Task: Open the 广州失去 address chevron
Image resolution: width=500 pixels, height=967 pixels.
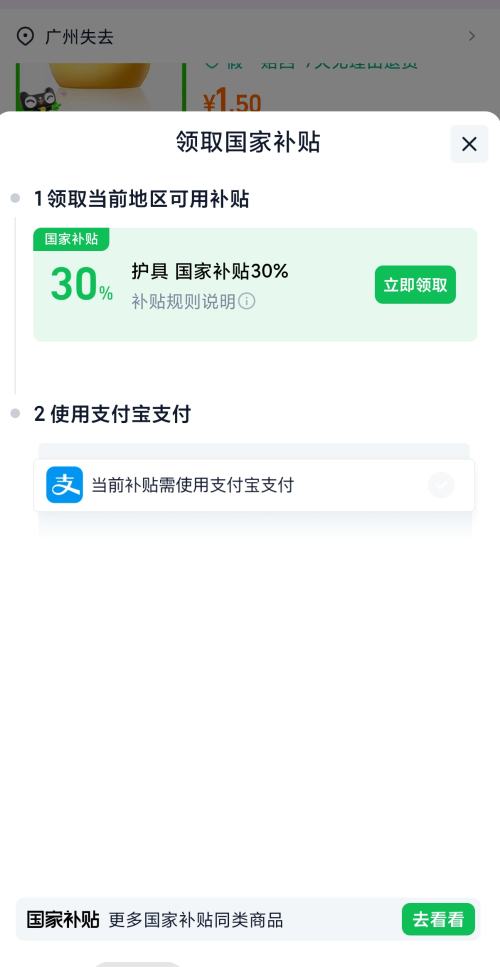Action: pos(472,36)
